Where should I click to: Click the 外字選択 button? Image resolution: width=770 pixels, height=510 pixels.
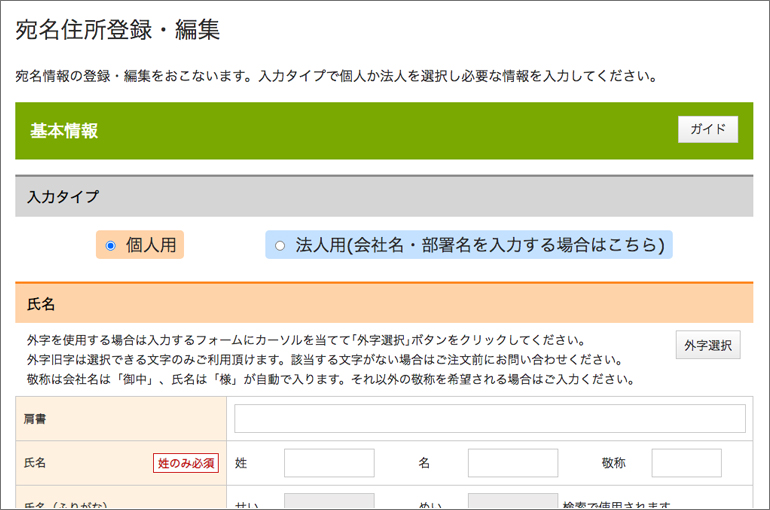tap(708, 345)
